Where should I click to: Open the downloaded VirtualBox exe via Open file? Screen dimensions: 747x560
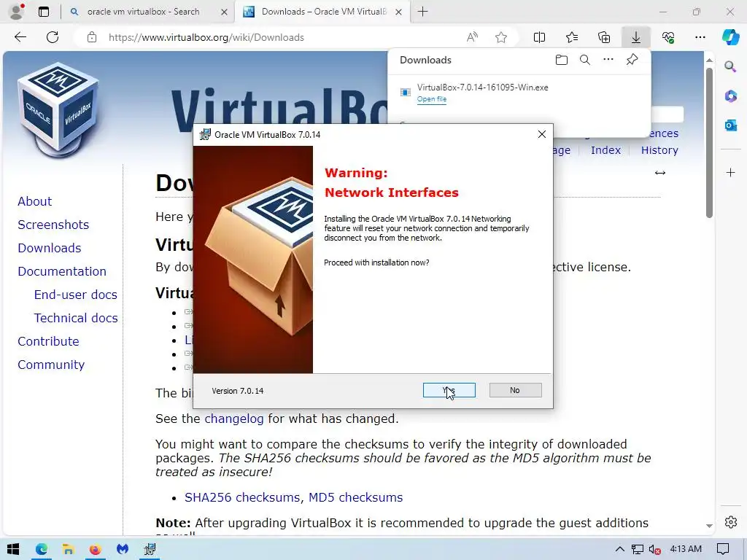tap(432, 99)
